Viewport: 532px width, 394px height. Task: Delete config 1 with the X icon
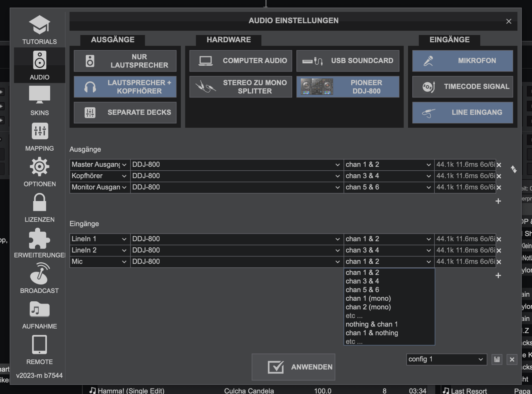click(512, 359)
